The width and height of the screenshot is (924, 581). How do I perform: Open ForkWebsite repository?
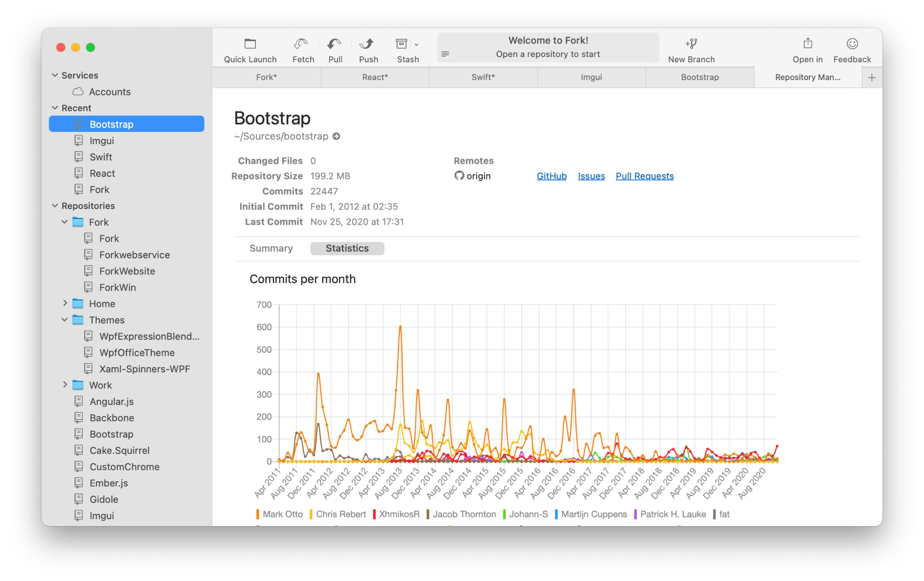coord(126,271)
